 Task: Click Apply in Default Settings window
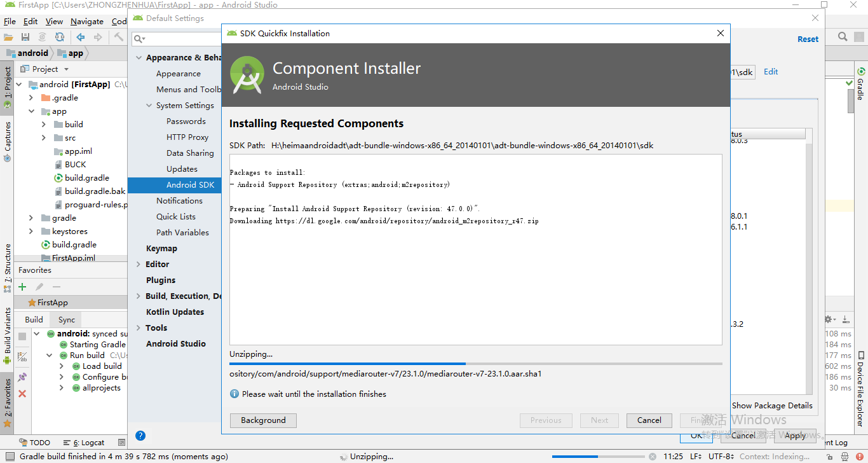tap(795, 436)
